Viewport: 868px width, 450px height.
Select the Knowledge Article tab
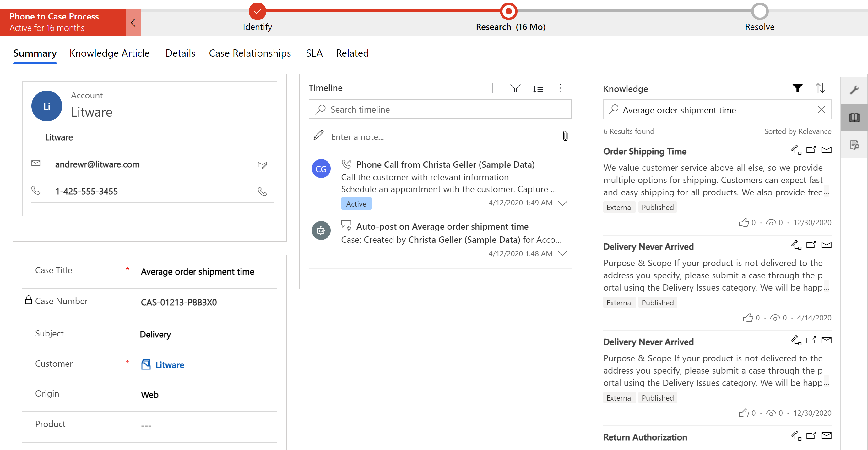[x=110, y=53]
